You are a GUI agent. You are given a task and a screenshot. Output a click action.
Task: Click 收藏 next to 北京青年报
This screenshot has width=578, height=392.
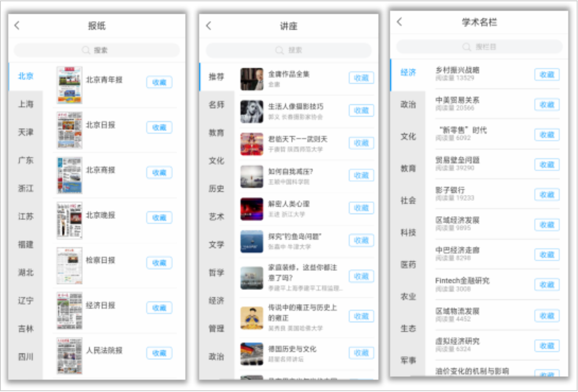click(x=159, y=82)
